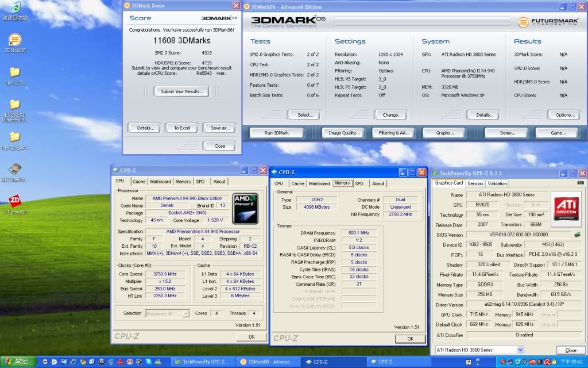The width and height of the screenshot is (588, 368).
Task: Click the 11608 3DMarks score text
Action: (x=182, y=41)
